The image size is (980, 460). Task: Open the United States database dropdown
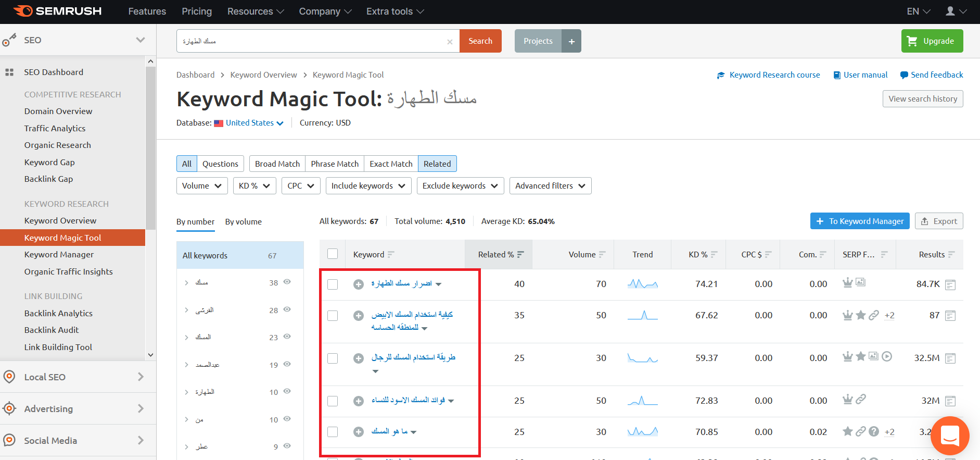[254, 123]
